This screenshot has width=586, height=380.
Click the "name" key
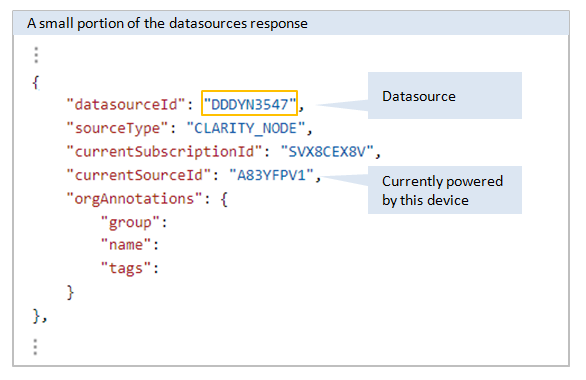126,245
